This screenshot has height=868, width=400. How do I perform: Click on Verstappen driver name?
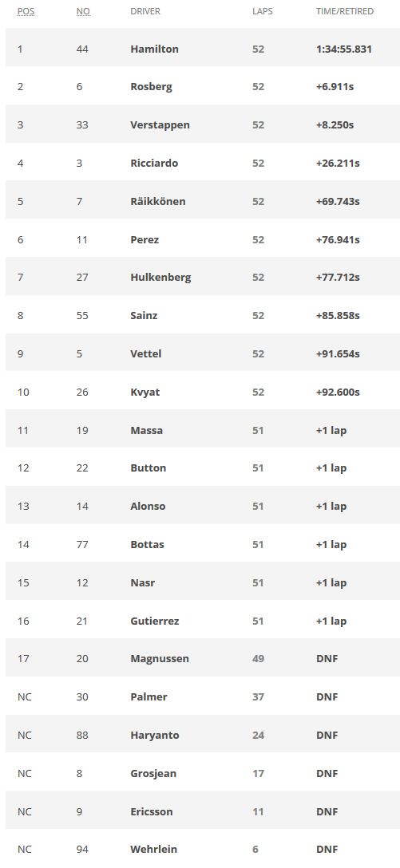(x=160, y=124)
